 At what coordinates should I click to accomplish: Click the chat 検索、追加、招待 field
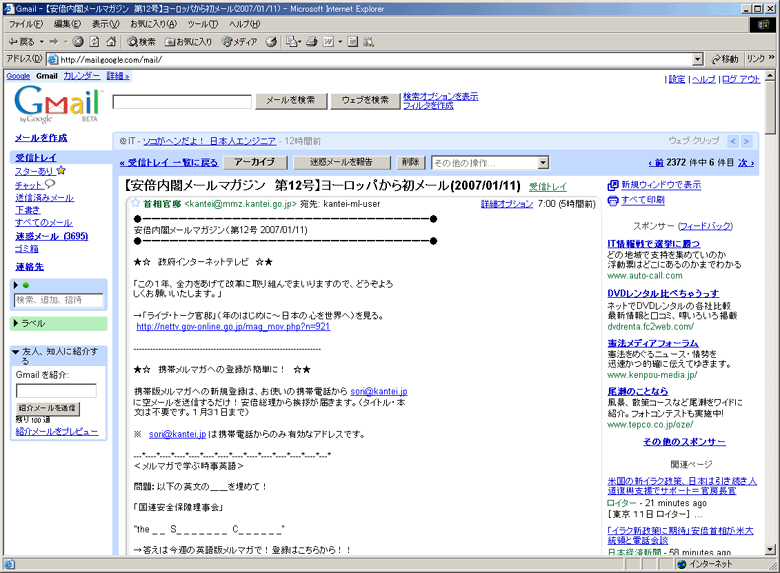59,300
